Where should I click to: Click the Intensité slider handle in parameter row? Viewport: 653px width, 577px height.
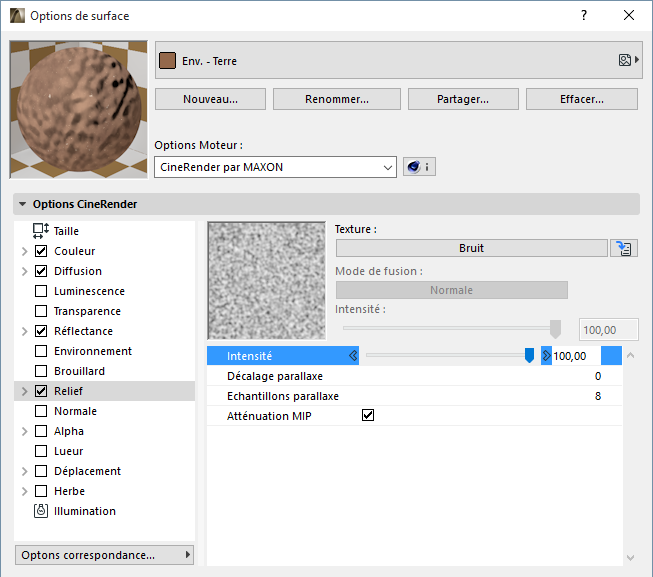coord(529,355)
